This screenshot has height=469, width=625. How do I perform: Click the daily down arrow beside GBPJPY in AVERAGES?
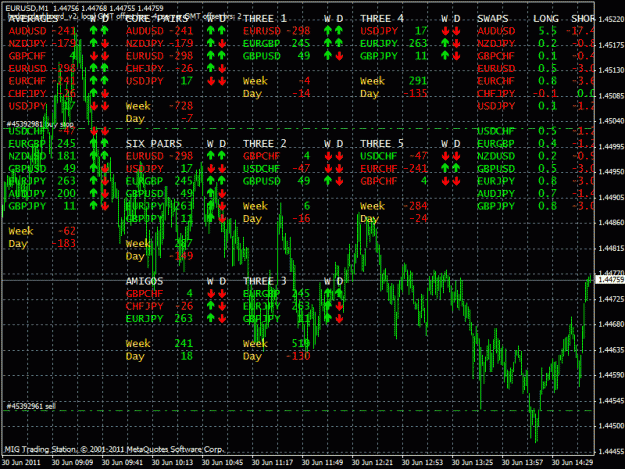pyautogui.click(x=105, y=206)
